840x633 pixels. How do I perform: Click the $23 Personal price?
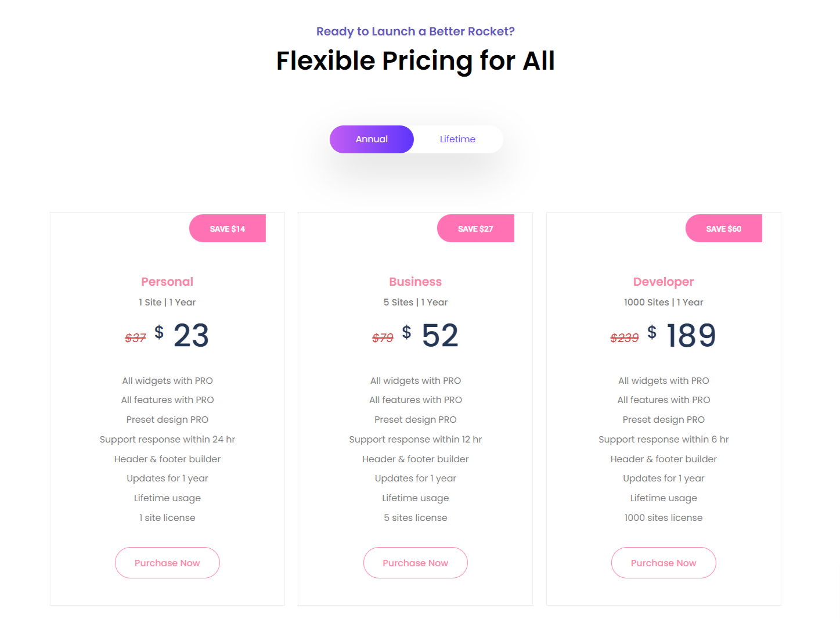(x=182, y=335)
